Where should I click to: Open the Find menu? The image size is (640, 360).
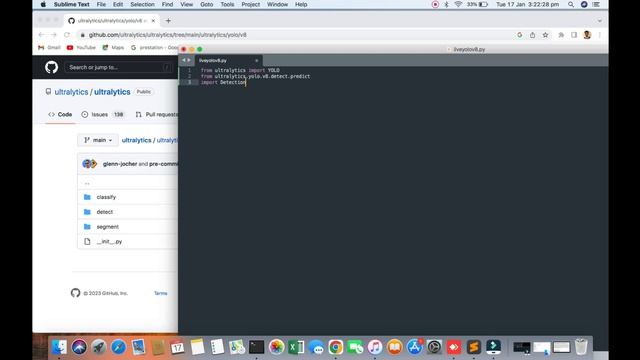[x=167, y=4]
